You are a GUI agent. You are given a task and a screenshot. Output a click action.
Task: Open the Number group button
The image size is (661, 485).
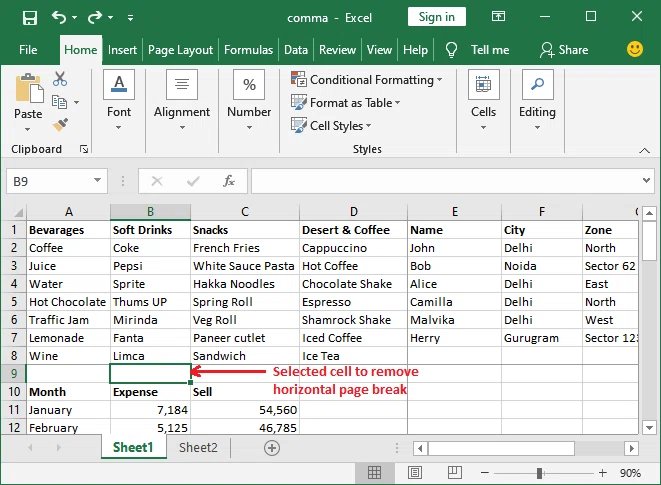[x=249, y=100]
